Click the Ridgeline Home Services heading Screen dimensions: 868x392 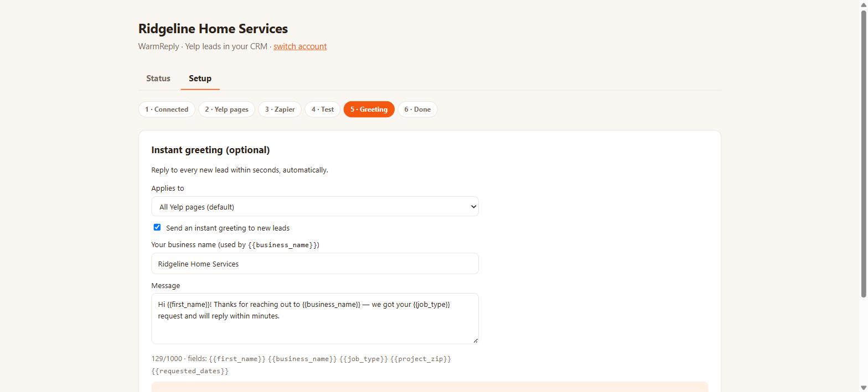tap(213, 29)
